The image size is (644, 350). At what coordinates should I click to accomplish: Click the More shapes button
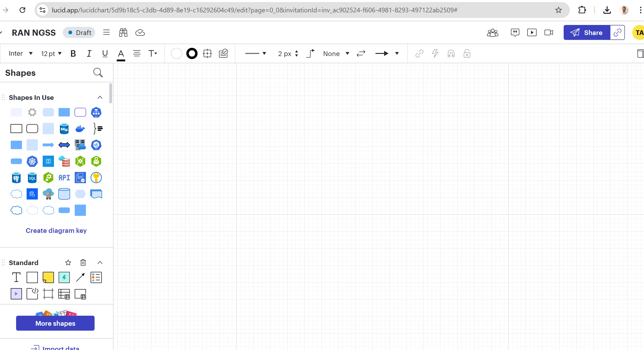(x=55, y=323)
